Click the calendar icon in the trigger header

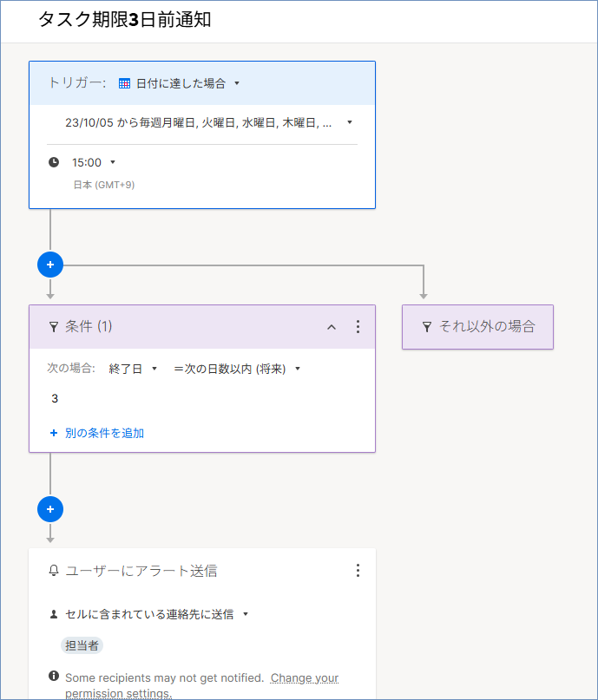coord(124,83)
